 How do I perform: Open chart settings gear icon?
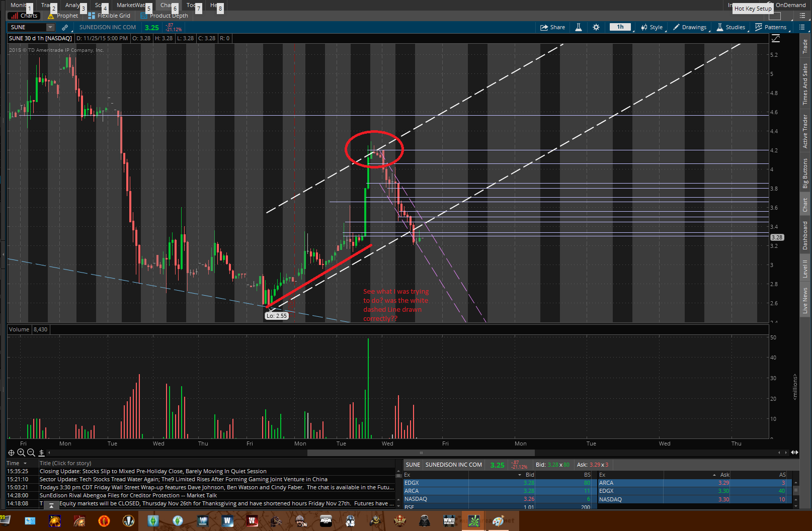click(x=596, y=28)
